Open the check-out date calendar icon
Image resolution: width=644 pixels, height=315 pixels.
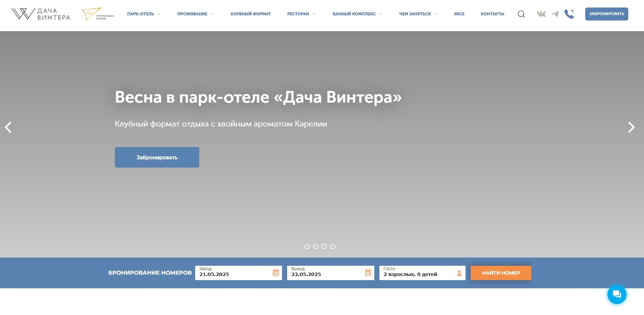pyautogui.click(x=368, y=273)
